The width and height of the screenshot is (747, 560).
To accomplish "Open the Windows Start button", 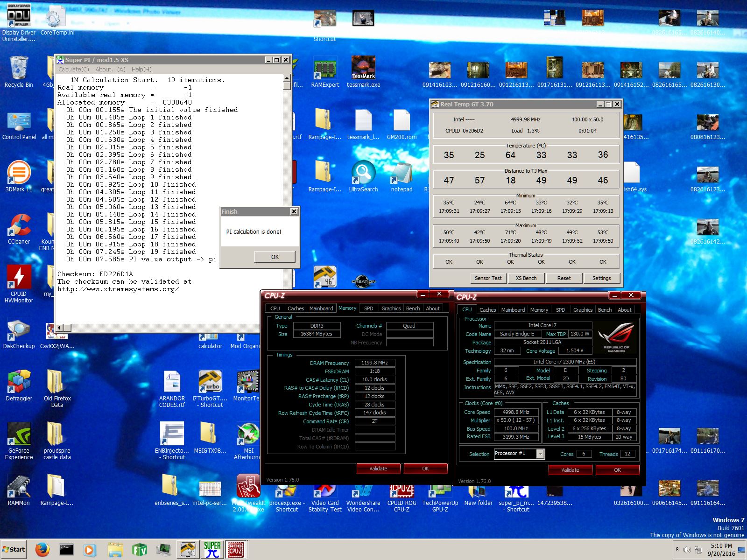I will tap(14, 550).
